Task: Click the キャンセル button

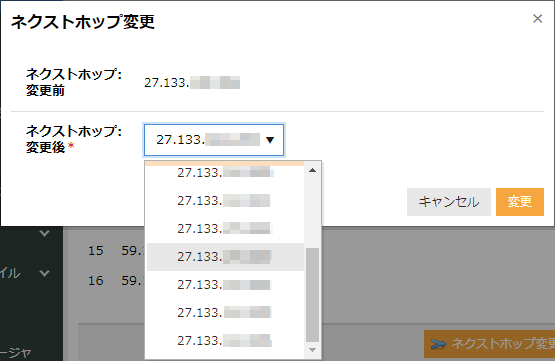Action: coord(448,202)
